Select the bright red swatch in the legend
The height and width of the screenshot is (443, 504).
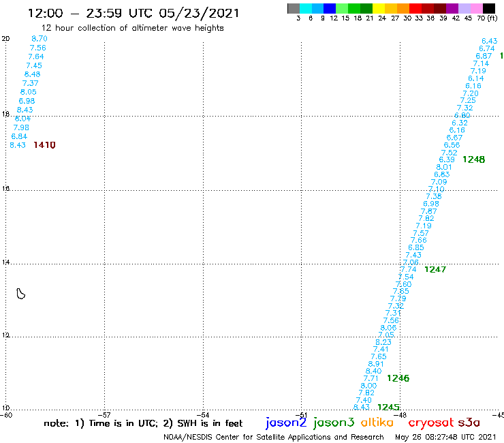click(x=415, y=8)
